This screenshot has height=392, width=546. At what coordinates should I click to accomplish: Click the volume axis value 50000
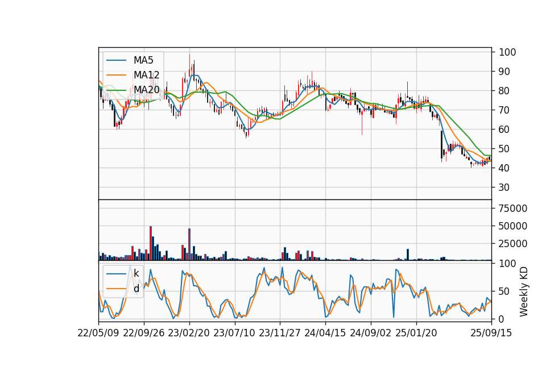point(512,226)
